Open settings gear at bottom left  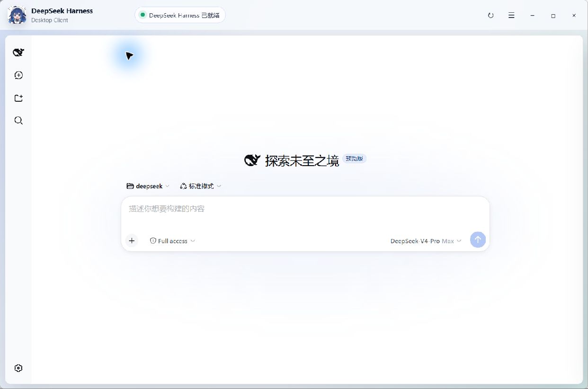[18, 368]
